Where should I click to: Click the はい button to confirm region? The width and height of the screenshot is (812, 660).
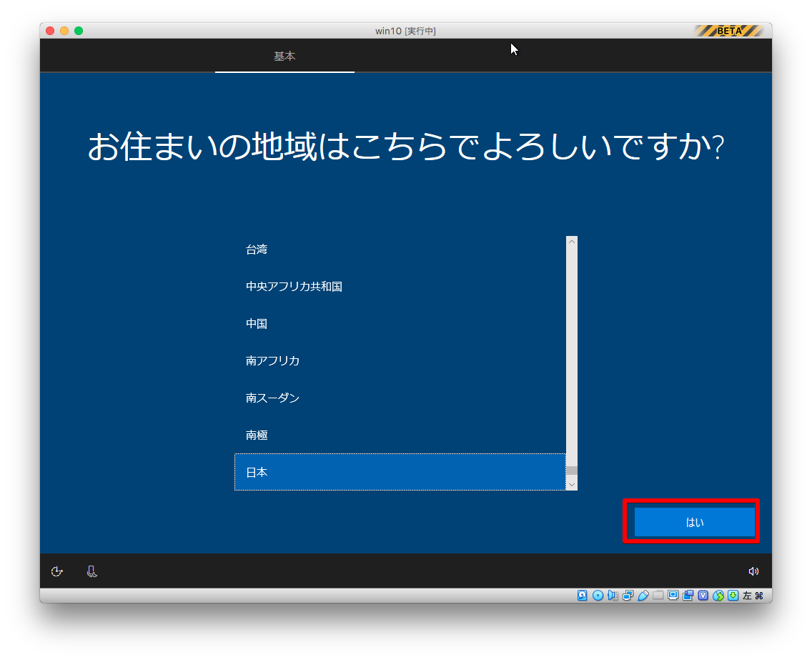point(694,522)
